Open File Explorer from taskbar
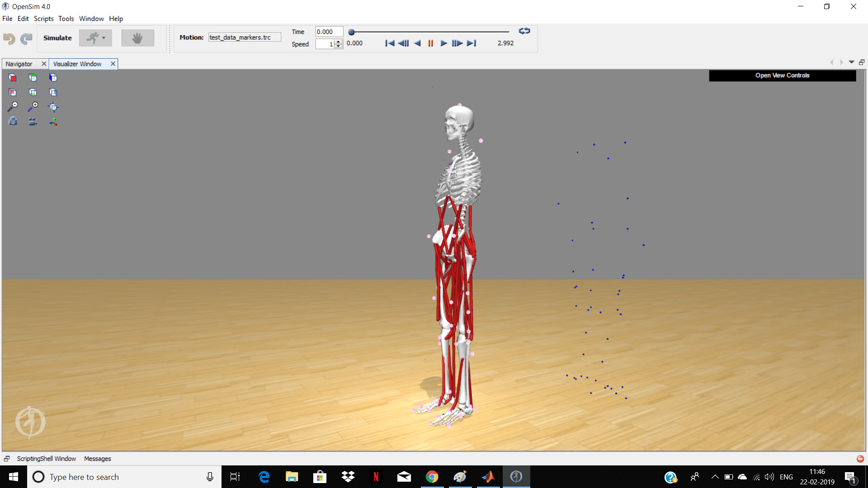Image resolution: width=868 pixels, height=488 pixels. click(x=292, y=477)
